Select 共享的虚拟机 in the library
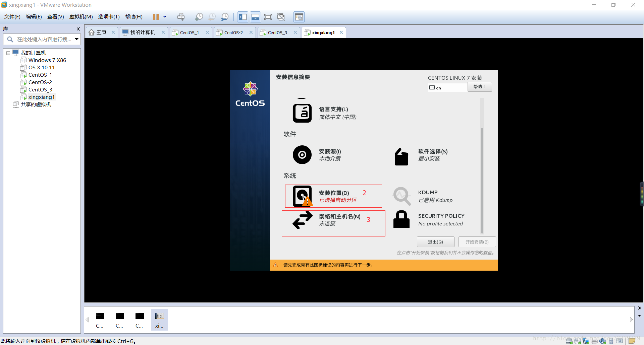Viewport: 644px width, 345px height. [x=36, y=105]
